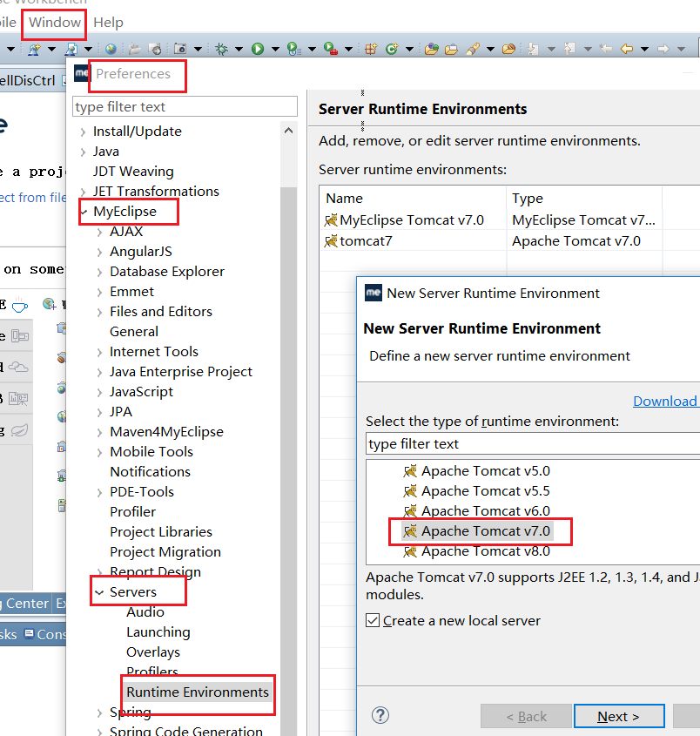Click the presentation chart icon in workbench
700x736 pixels.
click(x=19, y=399)
